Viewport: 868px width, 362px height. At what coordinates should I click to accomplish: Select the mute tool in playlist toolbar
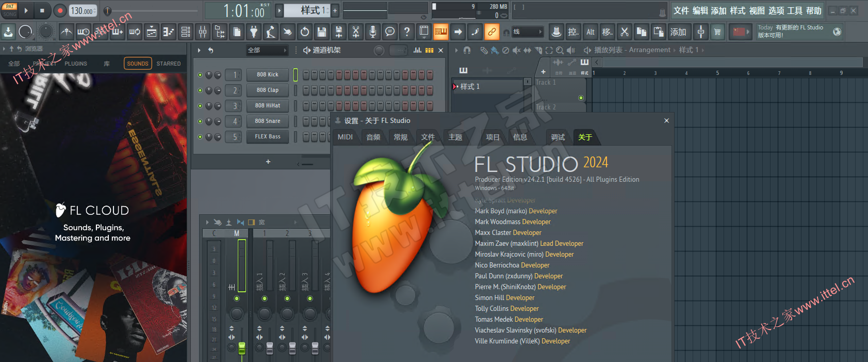click(516, 50)
